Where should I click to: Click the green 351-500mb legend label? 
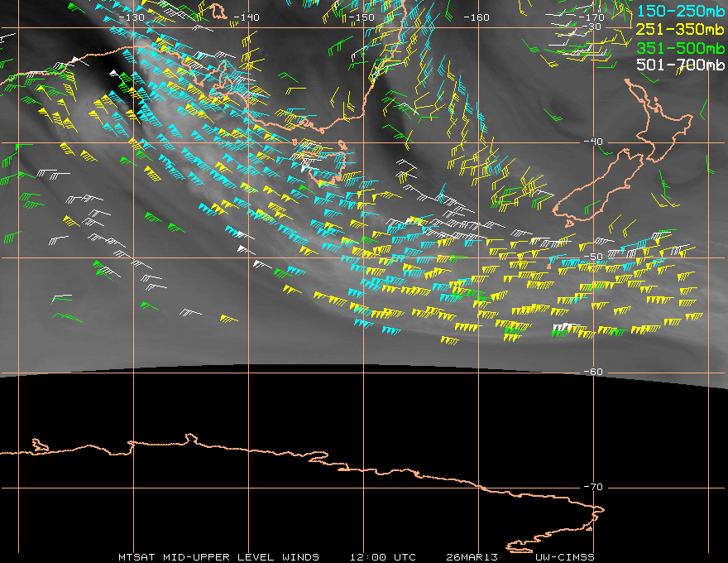click(x=680, y=48)
